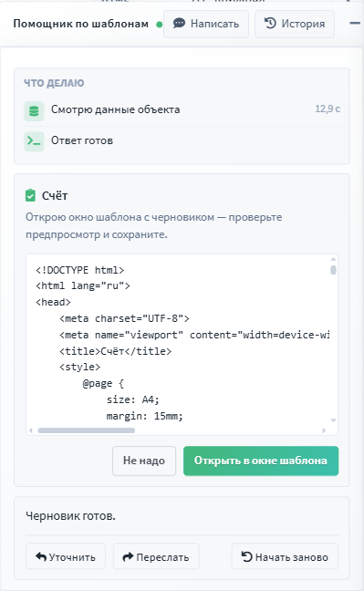Click the <meta charset="UTF-8"> code line

point(124,319)
